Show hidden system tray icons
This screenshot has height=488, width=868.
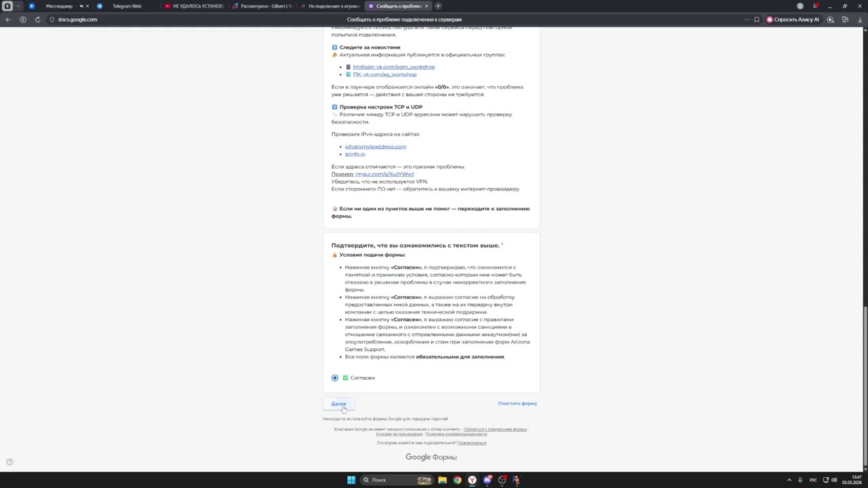click(789, 480)
